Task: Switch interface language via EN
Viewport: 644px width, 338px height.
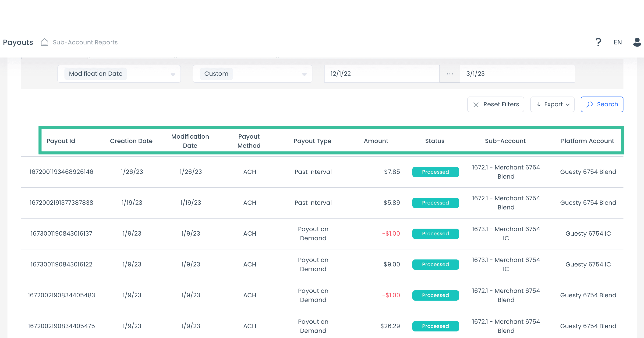Action: [618, 42]
